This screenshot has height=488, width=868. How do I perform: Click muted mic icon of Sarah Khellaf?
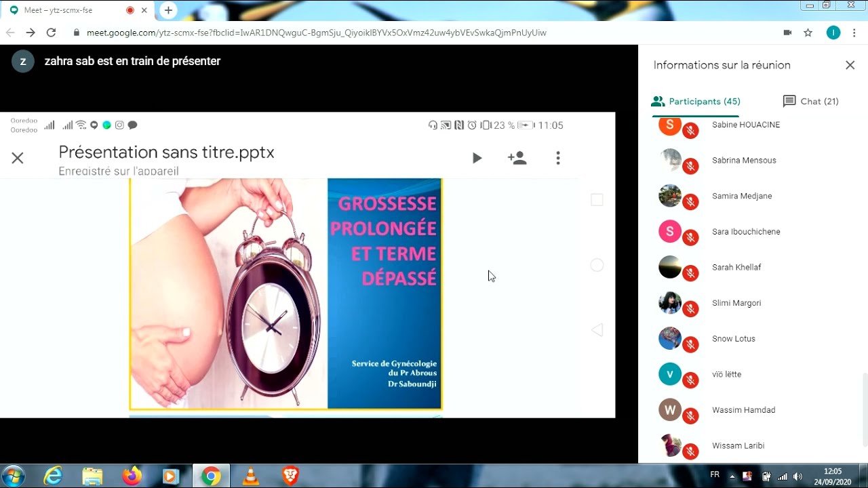click(x=690, y=272)
